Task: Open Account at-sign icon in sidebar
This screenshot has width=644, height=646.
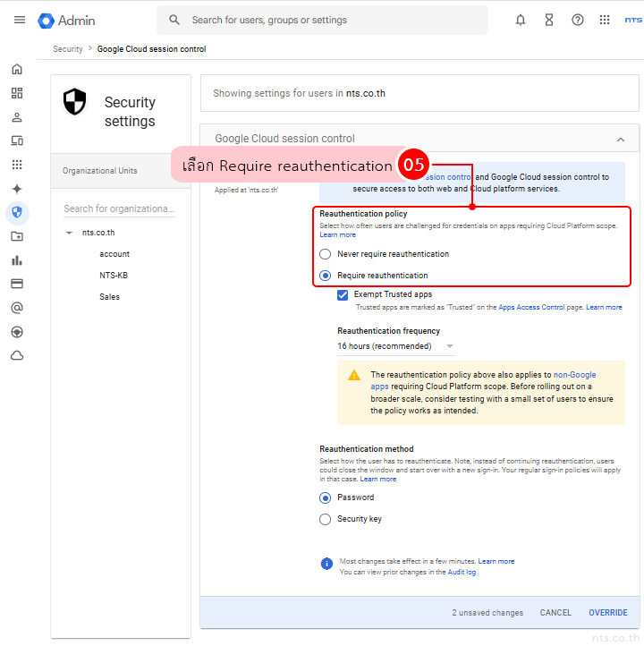Action: tap(17, 308)
